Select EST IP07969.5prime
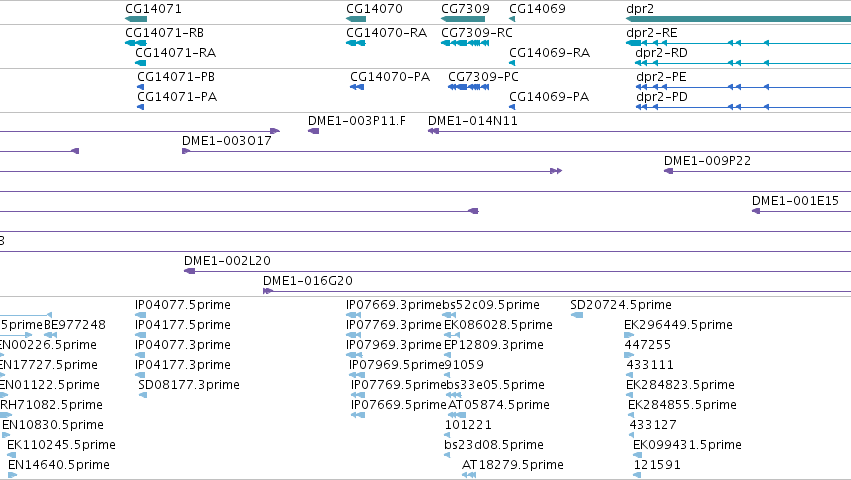This screenshot has height=480, width=851. (x=397, y=365)
